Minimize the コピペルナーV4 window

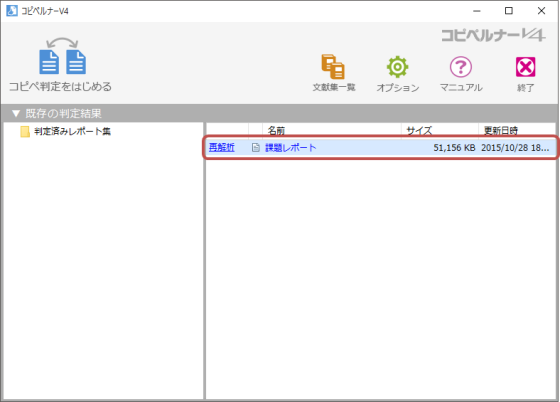coord(476,11)
